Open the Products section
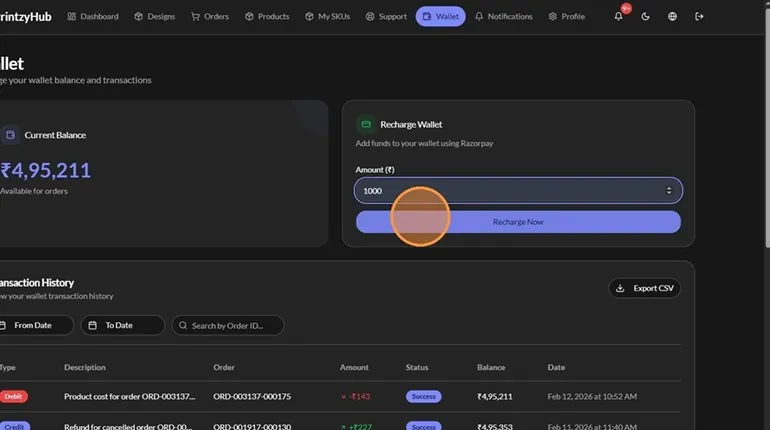Viewport: 770px width, 430px height. pyautogui.click(x=267, y=16)
